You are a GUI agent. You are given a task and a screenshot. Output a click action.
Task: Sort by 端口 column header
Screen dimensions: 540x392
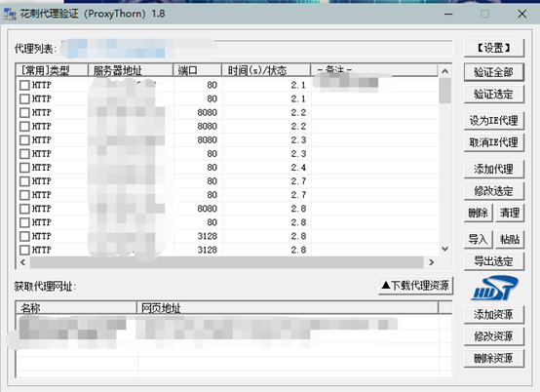point(197,70)
